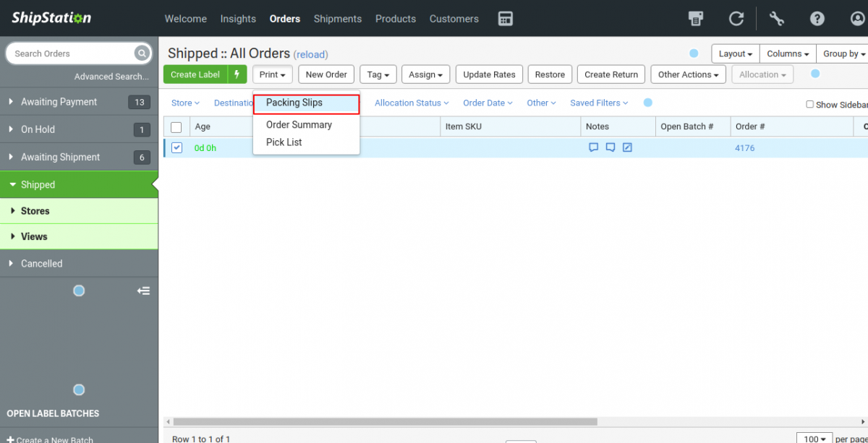Click the blue hint dot beside Saved Filters
Viewport: 868px width, 443px height.
click(x=648, y=103)
